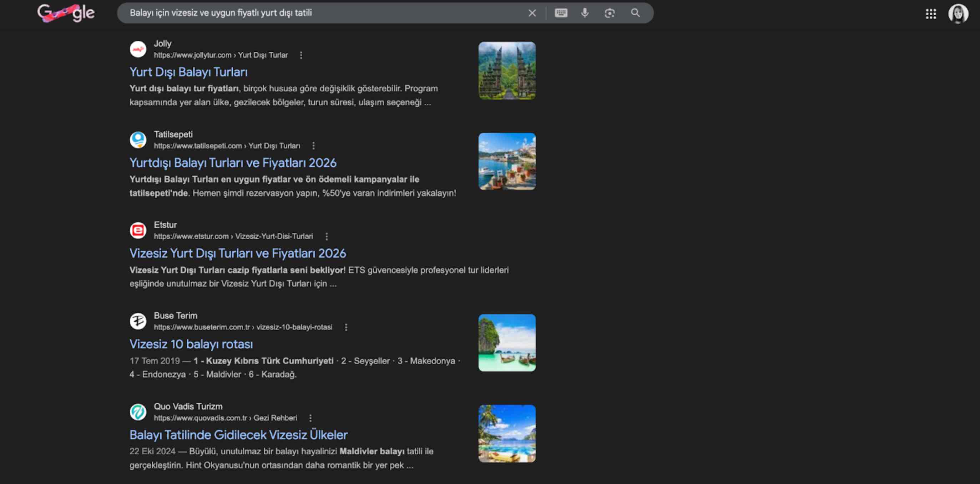The image size is (980, 484).
Task: Open Google Lens image search
Action: (x=610, y=13)
